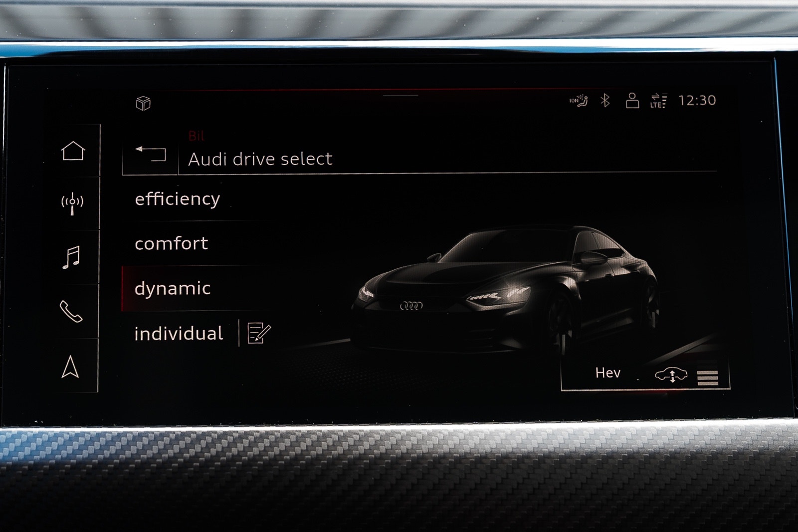Tap the ionizer air quality status icon
Viewport: 798px width, 532px height.
coord(579,101)
